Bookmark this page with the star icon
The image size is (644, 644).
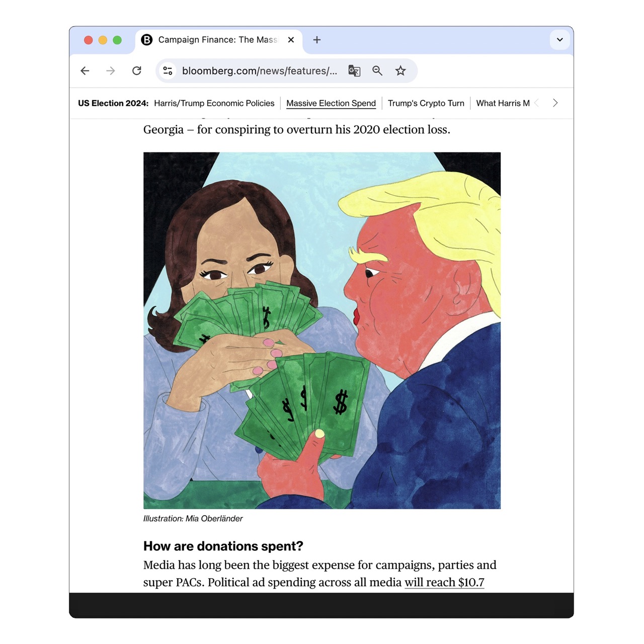pyautogui.click(x=400, y=71)
